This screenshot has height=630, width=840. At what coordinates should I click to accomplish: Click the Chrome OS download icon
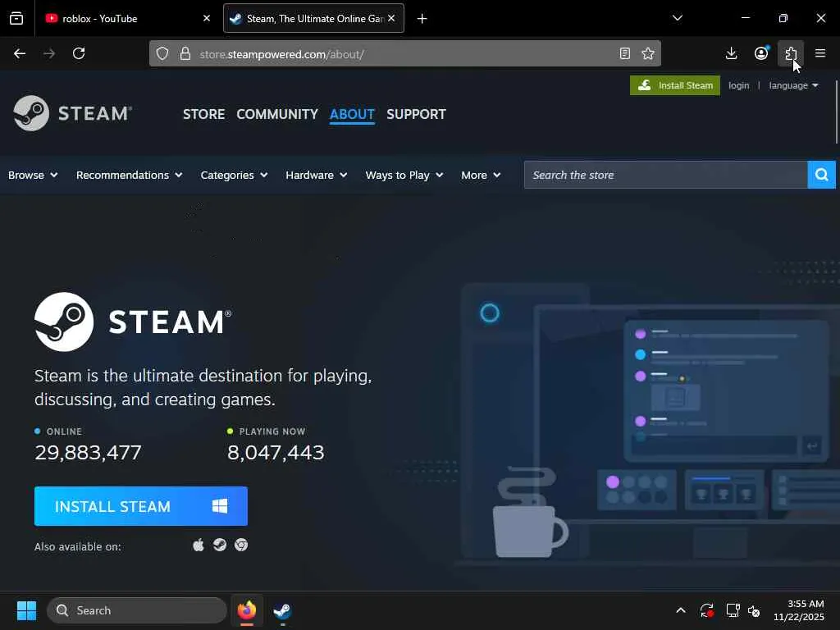[241, 546]
